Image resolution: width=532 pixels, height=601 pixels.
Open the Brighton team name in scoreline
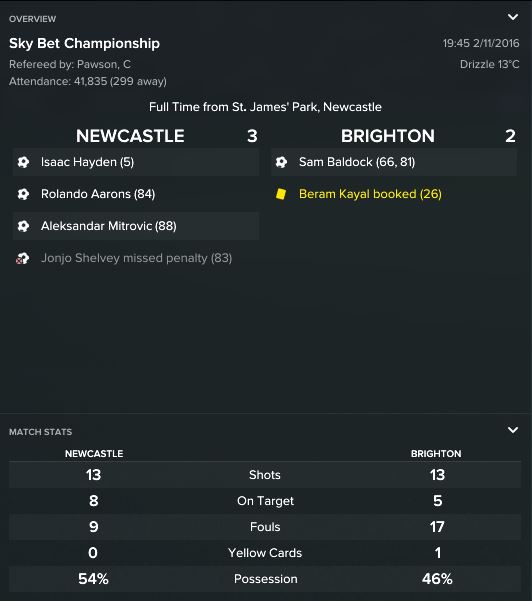[388, 136]
